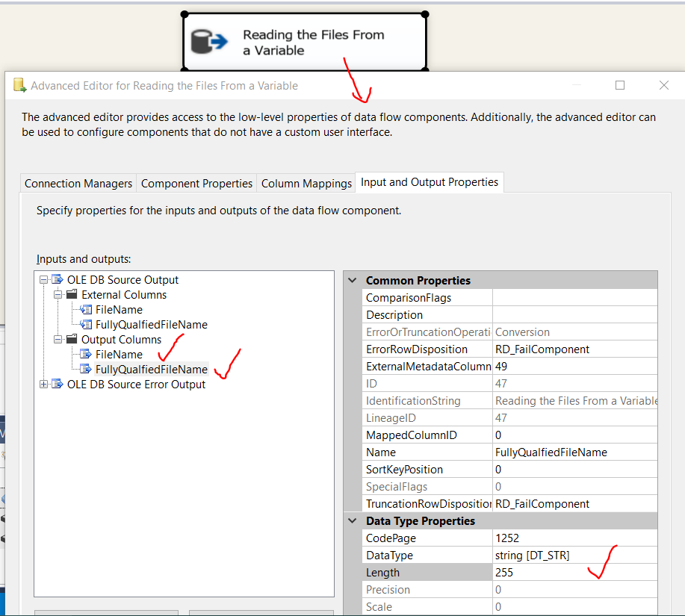
Task: Click the OLE DB Source Error Output icon
Action: [58, 384]
